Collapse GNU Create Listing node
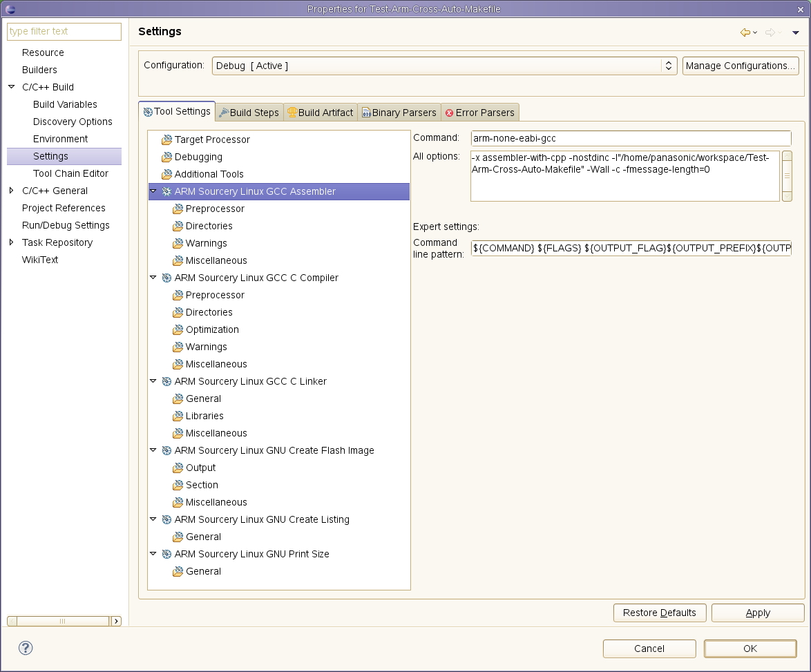 click(x=153, y=519)
